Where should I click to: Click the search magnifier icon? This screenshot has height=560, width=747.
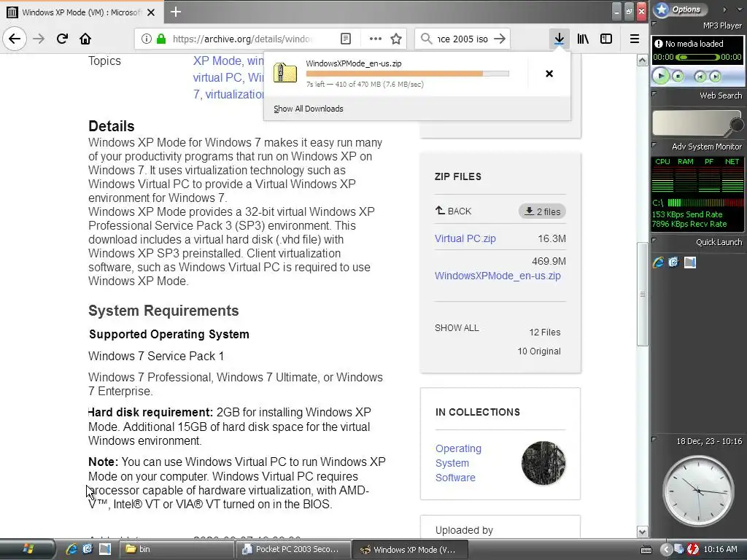(426, 39)
